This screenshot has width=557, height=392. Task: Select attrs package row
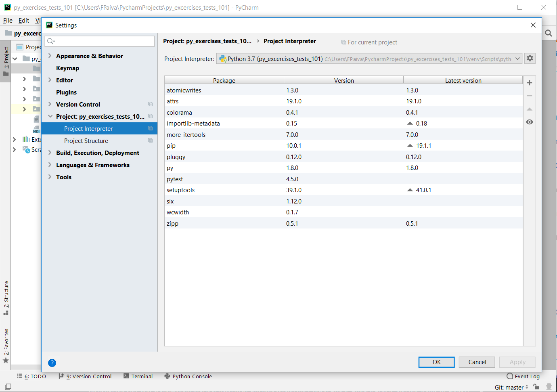pyautogui.click(x=343, y=101)
